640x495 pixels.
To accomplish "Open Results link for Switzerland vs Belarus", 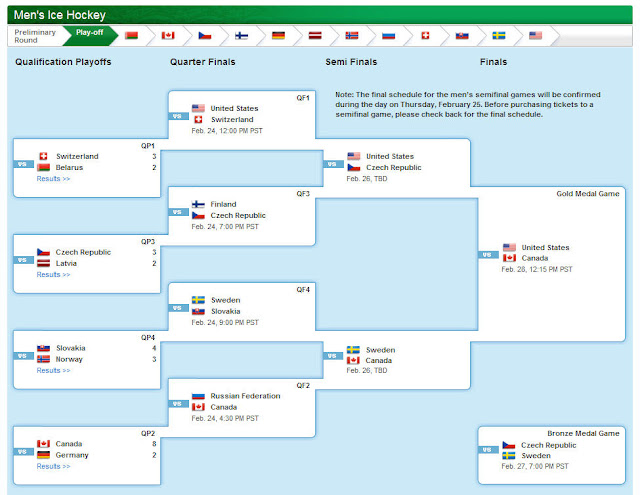I will (x=53, y=179).
